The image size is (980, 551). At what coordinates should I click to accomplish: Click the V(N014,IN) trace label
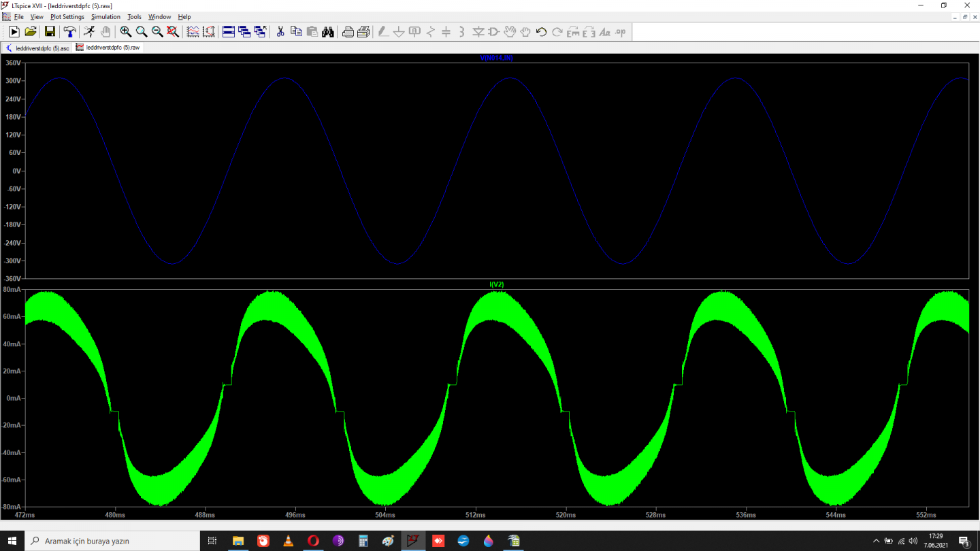[x=496, y=59]
